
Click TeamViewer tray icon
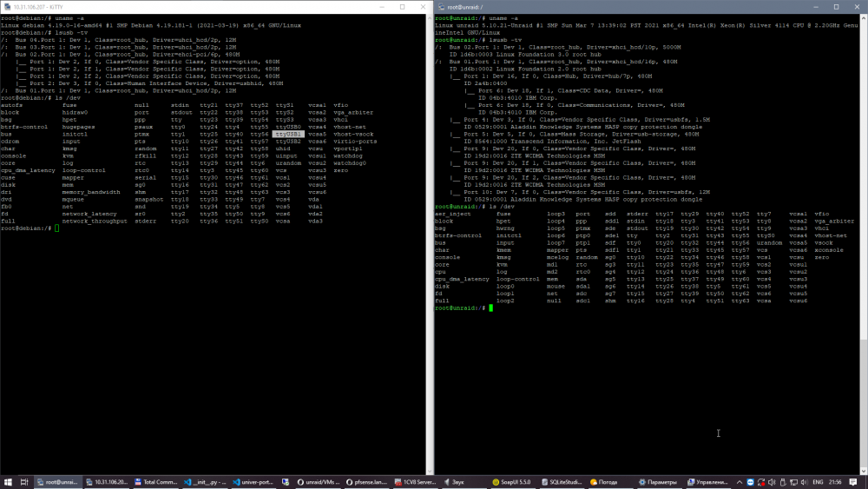tap(750, 482)
